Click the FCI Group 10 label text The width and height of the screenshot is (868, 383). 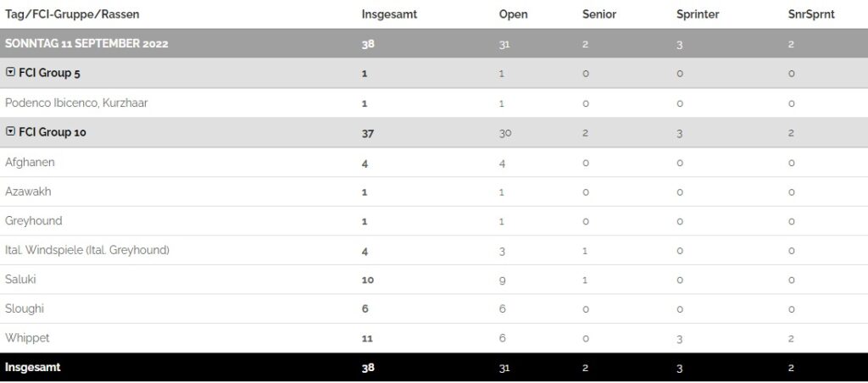click(53, 132)
